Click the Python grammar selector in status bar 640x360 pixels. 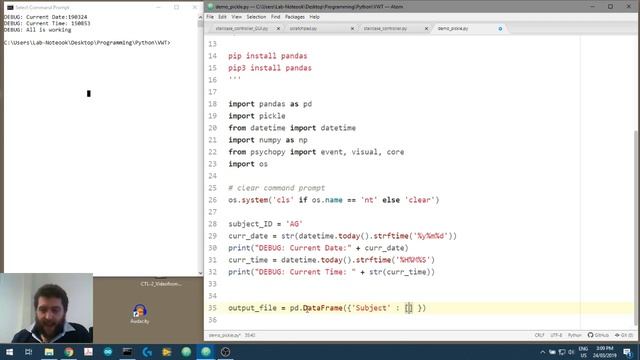pos(574,335)
